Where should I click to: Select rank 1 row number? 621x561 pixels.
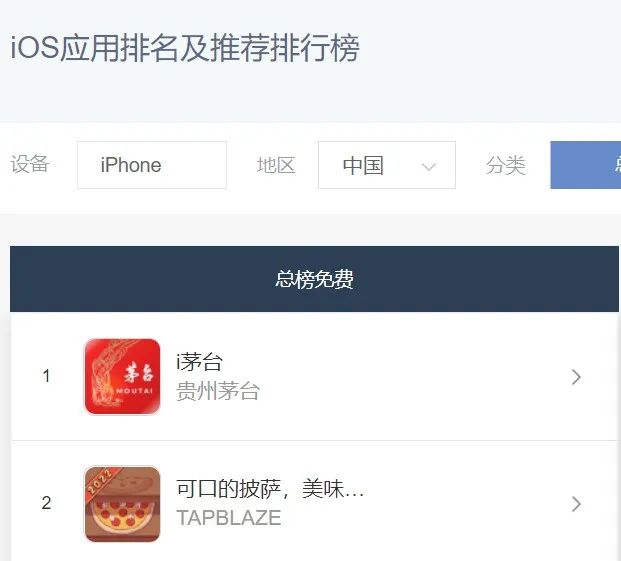click(x=46, y=376)
